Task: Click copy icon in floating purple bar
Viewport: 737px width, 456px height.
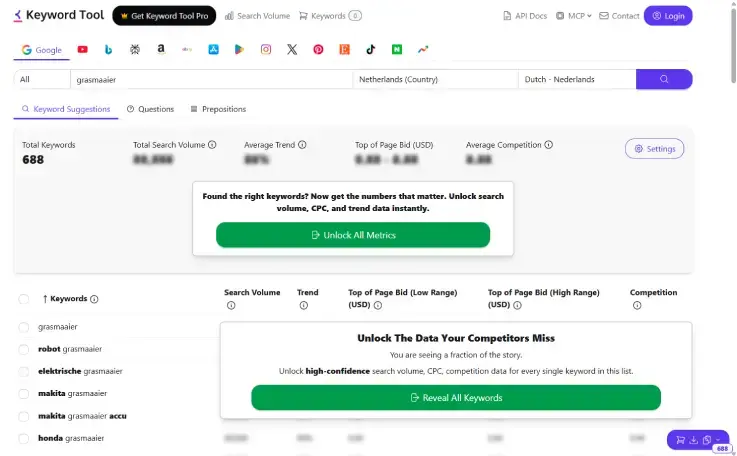Action: point(707,440)
